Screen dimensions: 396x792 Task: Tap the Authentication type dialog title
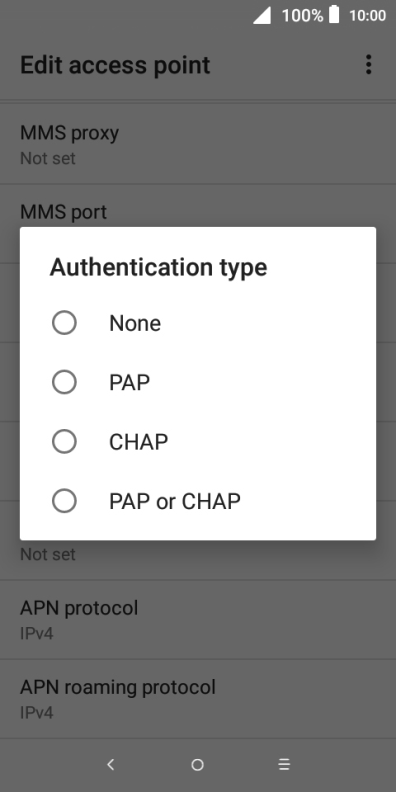point(158,267)
